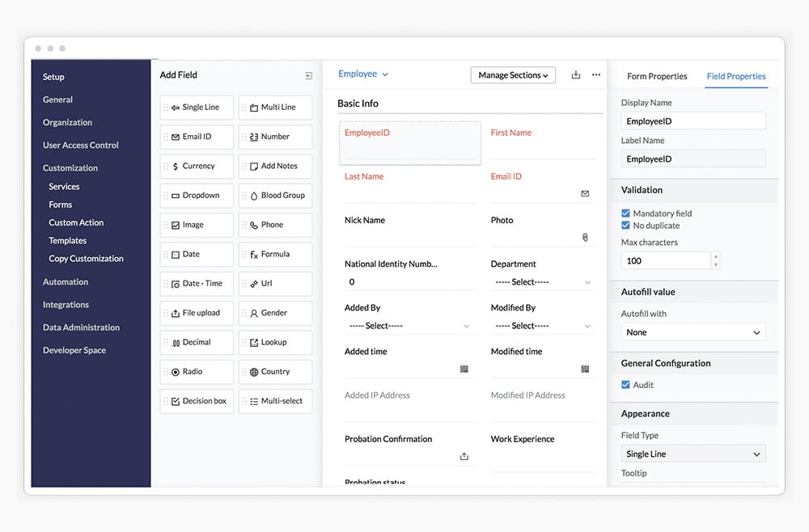
Task: Switch to Field Properties tab
Action: [x=736, y=76]
